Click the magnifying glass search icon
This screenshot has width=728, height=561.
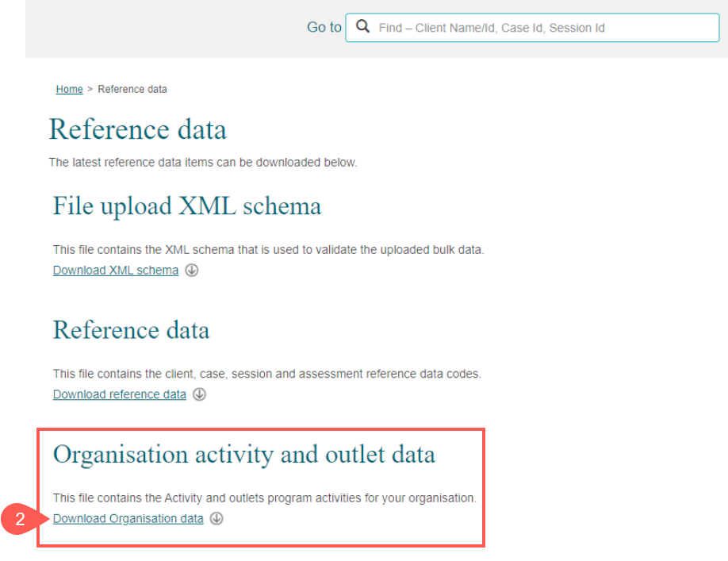(363, 27)
